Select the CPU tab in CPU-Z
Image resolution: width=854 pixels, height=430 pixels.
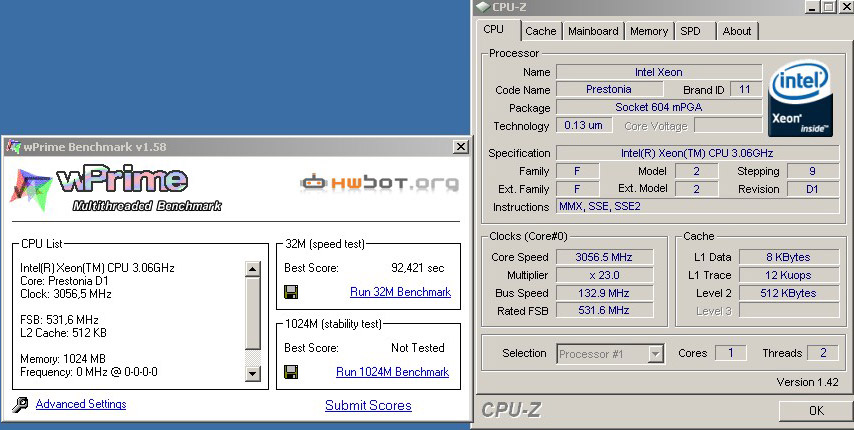tap(493, 29)
